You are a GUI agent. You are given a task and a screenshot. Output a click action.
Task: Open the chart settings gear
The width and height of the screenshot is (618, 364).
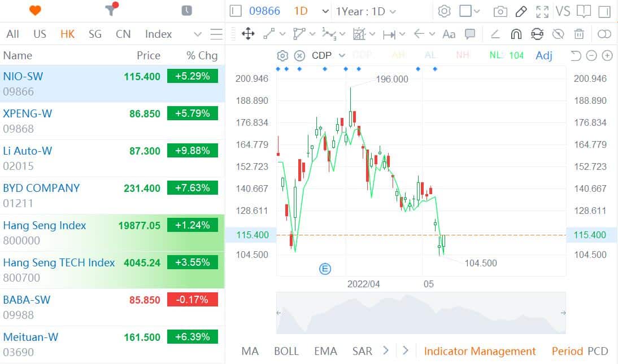445,11
